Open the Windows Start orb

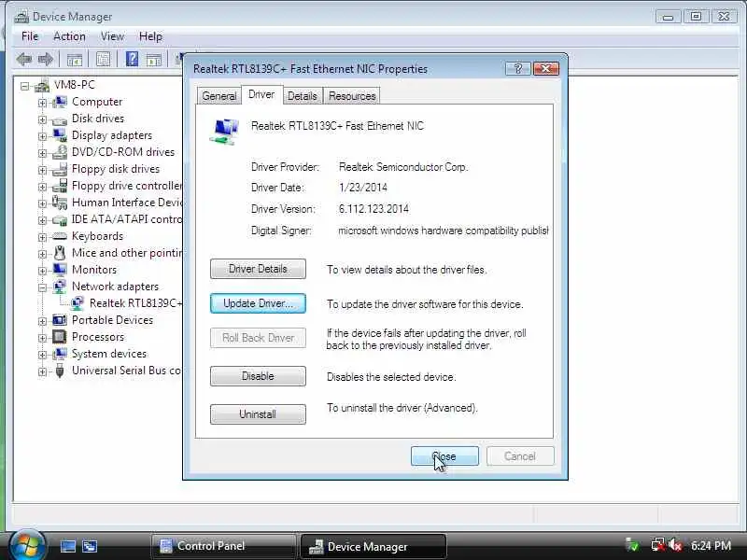click(x=27, y=545)
